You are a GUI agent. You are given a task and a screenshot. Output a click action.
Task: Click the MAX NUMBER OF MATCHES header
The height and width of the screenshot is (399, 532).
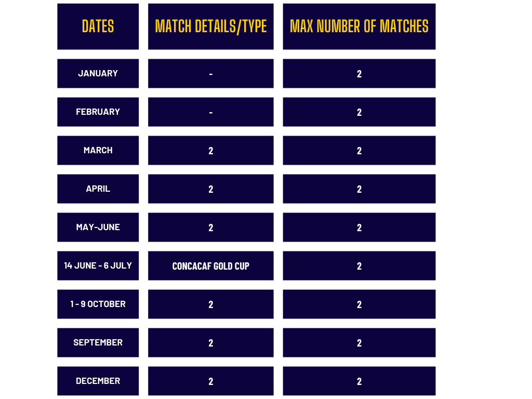click(359, 26)
